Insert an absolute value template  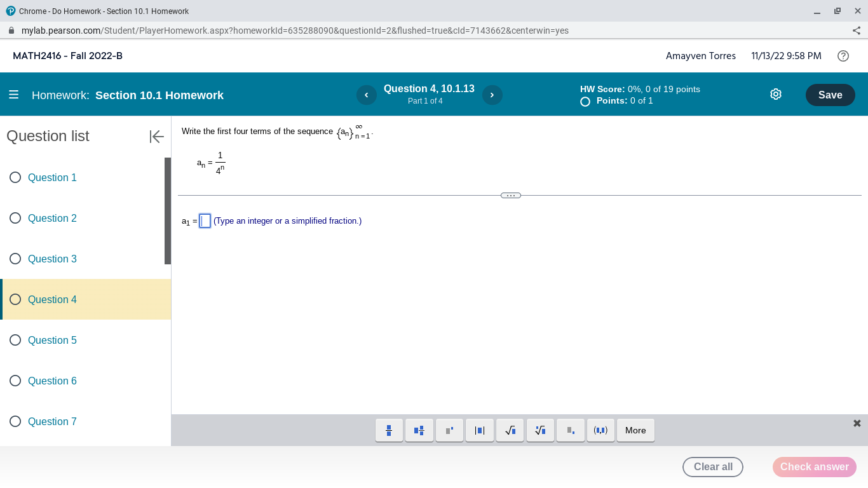point(479,430)
